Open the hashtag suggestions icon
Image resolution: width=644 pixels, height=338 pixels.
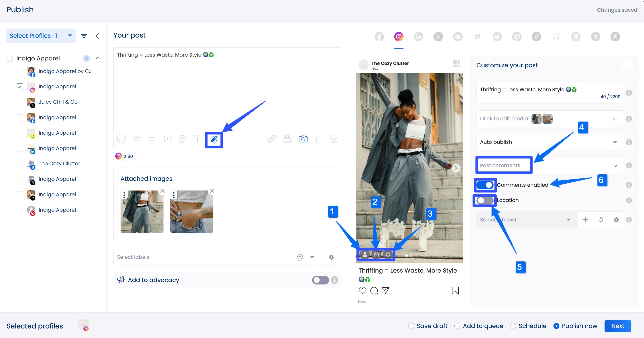click(137, 139)
